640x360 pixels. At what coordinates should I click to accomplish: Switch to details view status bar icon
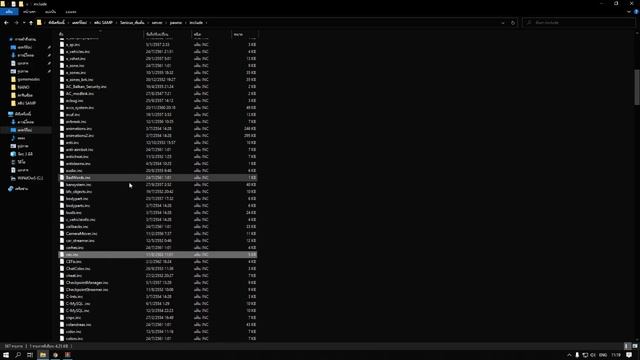pos(628,346)
